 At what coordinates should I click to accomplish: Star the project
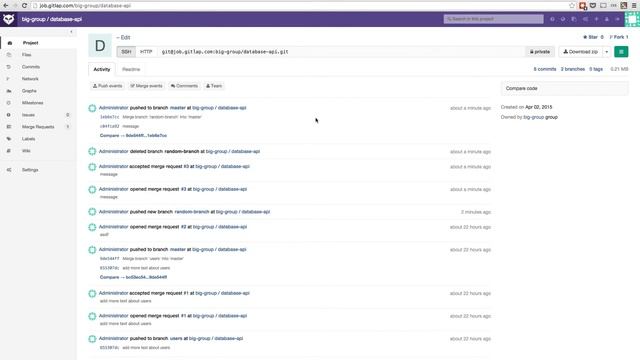(x=593, y=37)
